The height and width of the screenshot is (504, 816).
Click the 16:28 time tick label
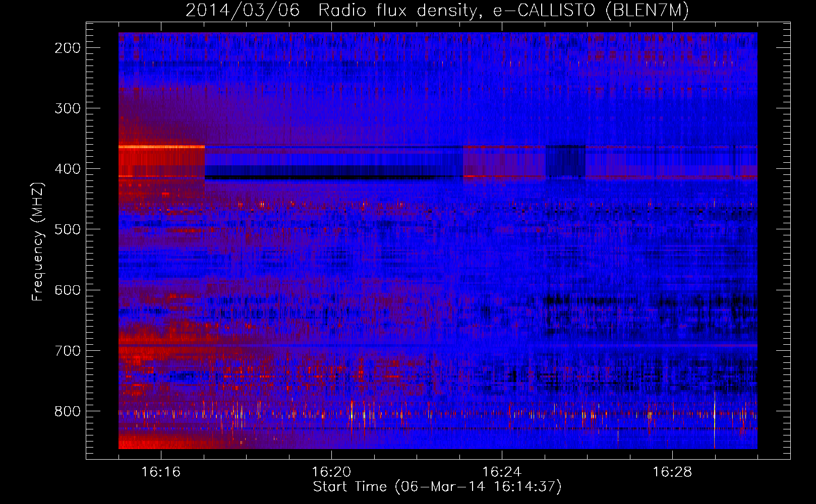[x=672, y=472]
